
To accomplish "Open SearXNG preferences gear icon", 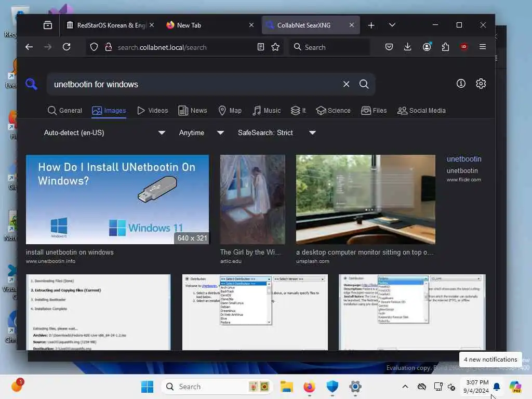I will click(481, 84).
